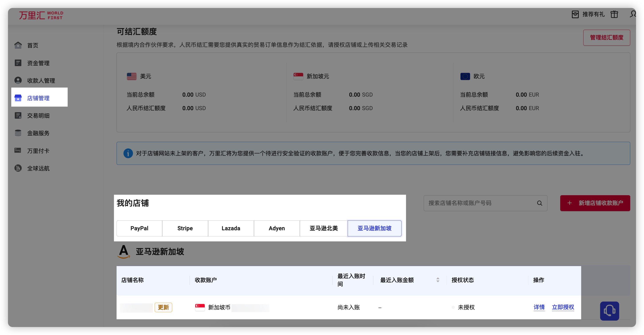Click the 立即授权 link
The image size is (644, 335).
pyautogui.click(x=563, y=307)
